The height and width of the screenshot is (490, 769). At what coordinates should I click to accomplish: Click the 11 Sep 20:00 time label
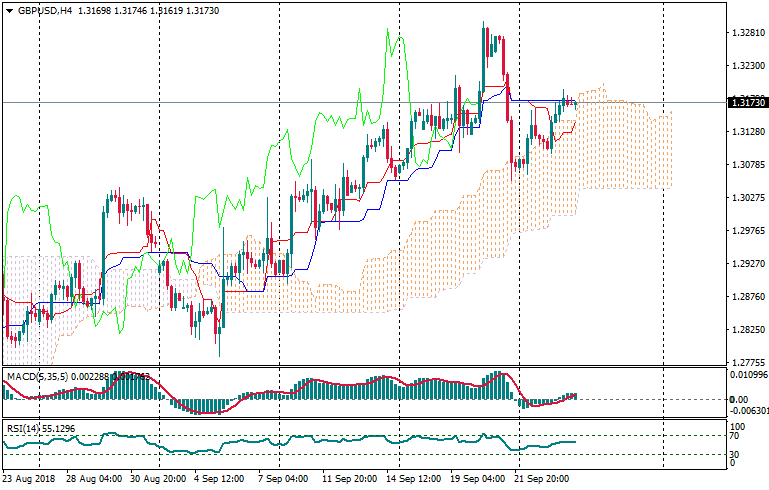[349, 479]
